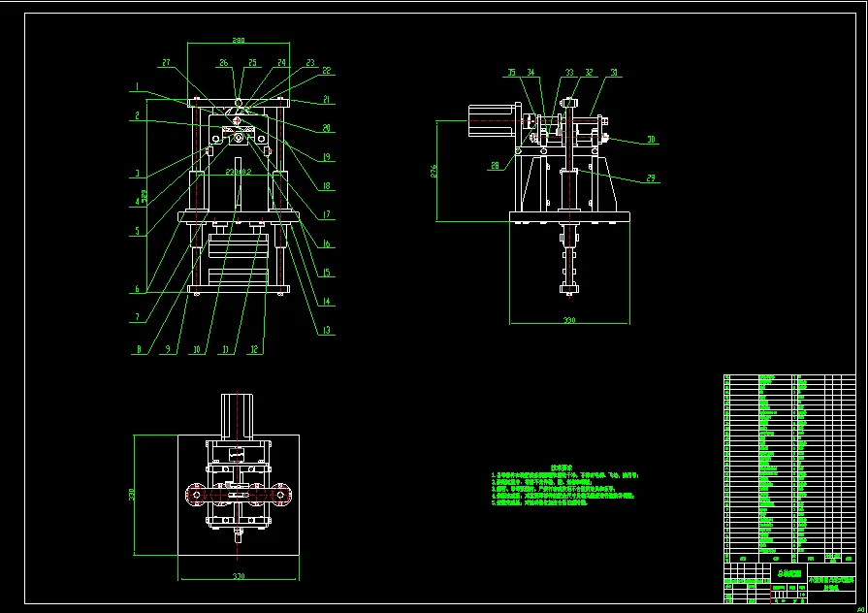The image size is (868, 613).
Task: Click part callout number 8
Action: (x=139, y=349)
